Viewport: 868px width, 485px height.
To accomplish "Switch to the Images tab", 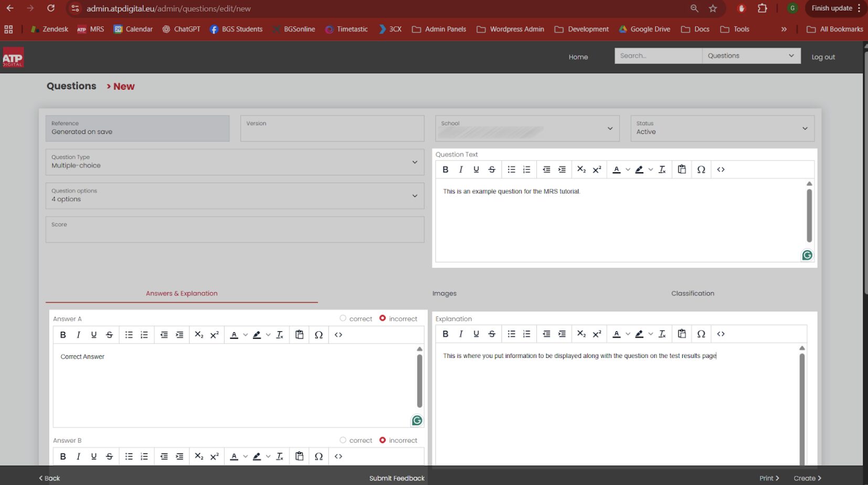I will click(444, 293).
